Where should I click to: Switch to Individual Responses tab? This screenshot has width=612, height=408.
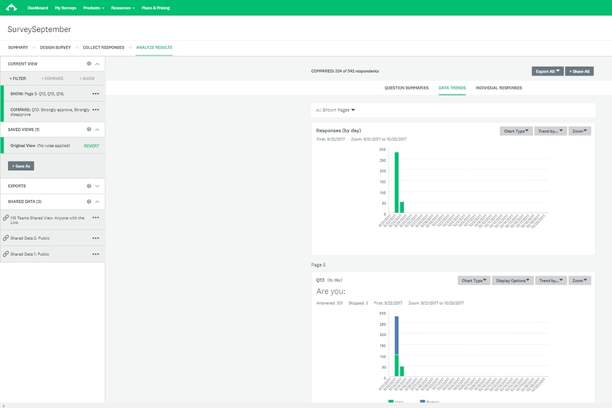(x=498, y=88)
